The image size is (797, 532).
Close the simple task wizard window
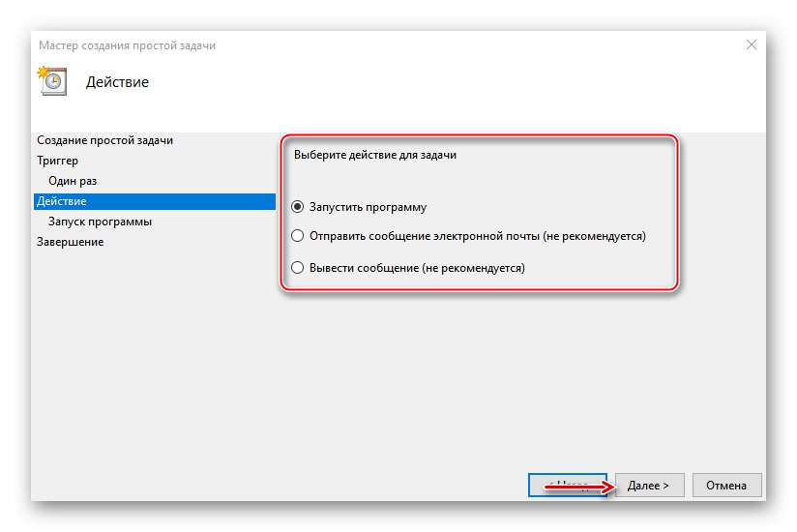752,44
